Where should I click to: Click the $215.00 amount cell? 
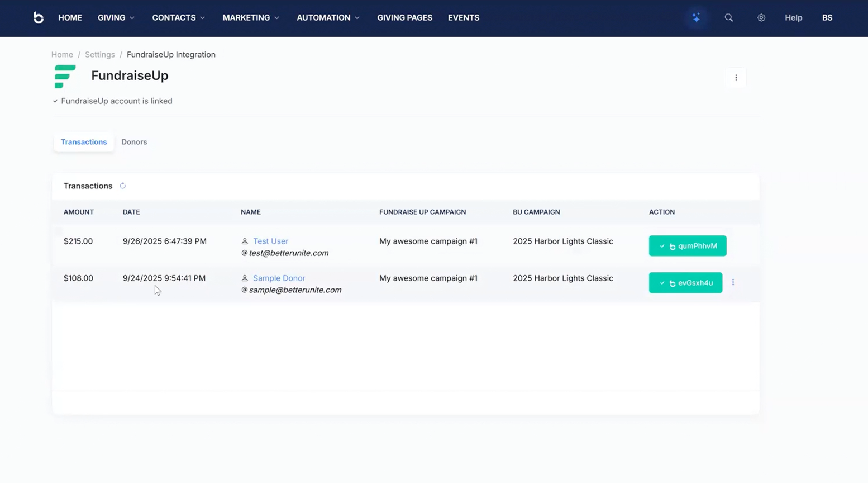pos(78,241)
